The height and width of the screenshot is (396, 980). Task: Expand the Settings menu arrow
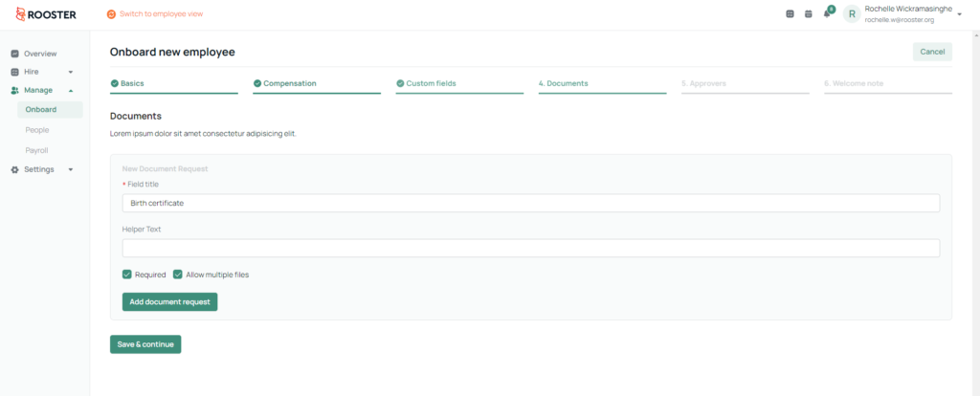[x=71, y=169]
